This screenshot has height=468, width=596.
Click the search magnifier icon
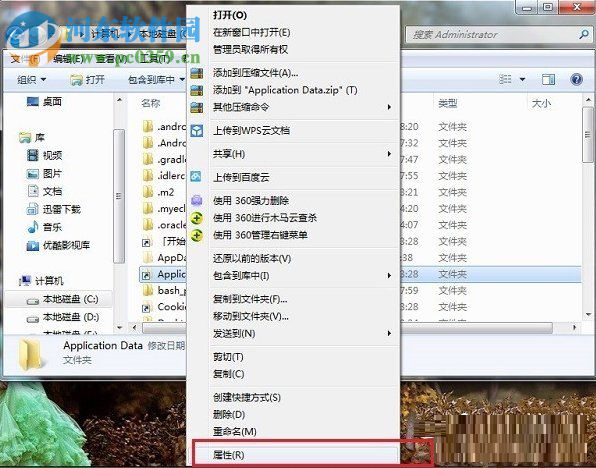583,35
